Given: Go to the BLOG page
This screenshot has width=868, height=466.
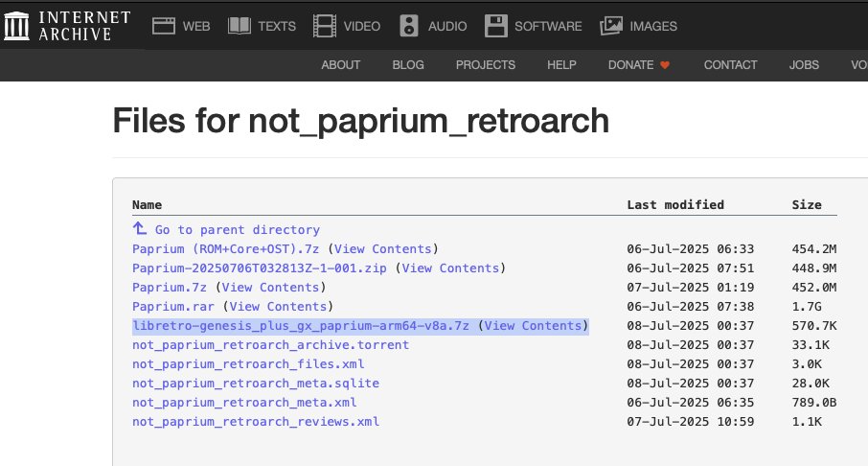Looking at the screenshot, I should tap(408, 65).
